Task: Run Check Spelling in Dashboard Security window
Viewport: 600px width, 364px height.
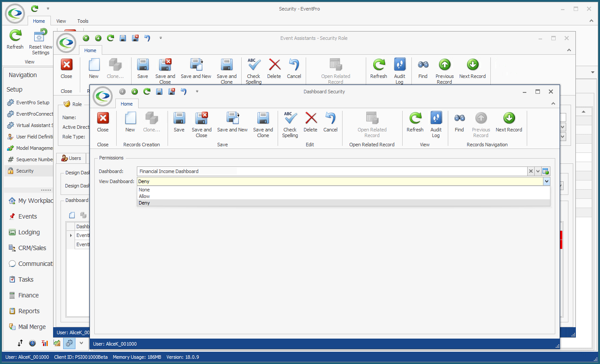Action: point(290,124)
